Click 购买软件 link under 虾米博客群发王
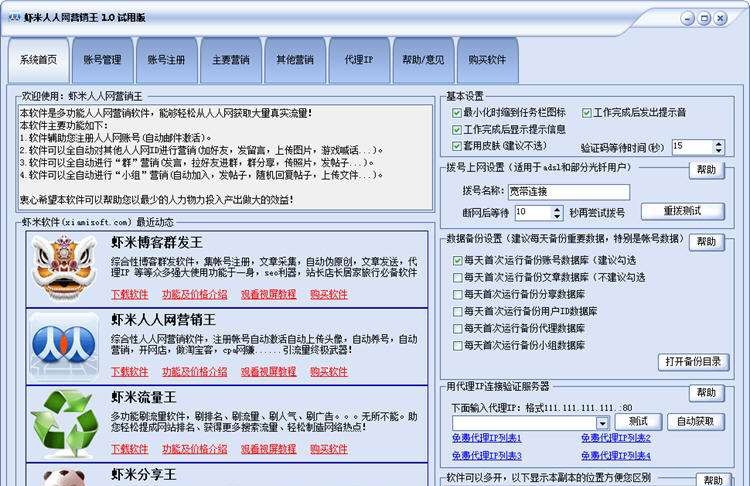The height and width of the screenshot is (486, 750). [x=329, y=295]
